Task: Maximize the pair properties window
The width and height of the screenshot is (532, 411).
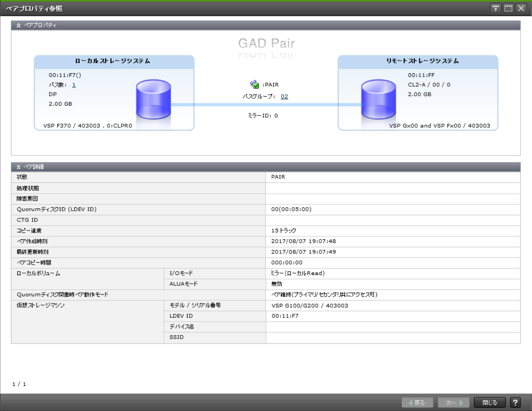Action: (x=508, y=9)
